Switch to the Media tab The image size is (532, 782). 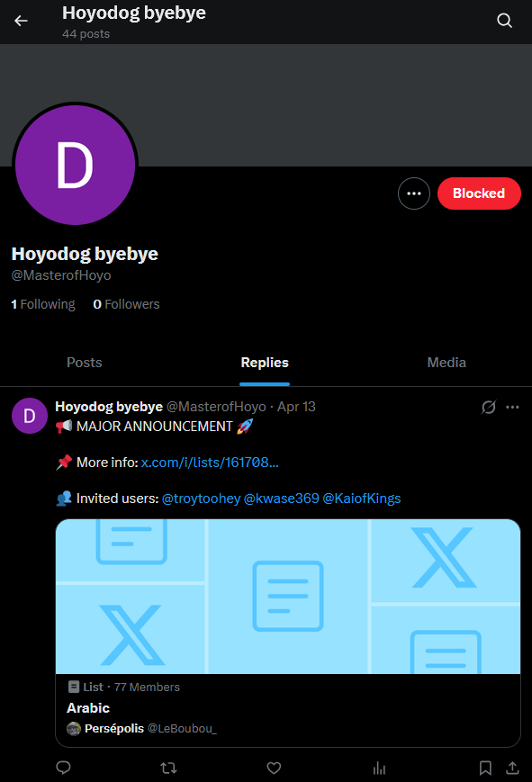tap(446, 363)
